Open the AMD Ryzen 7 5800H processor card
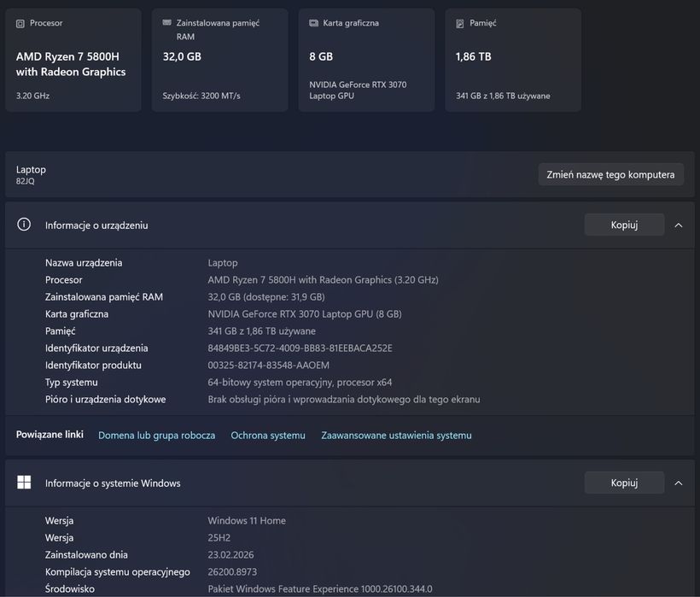The height and width of the screenshot is (597, 700). 73,60
